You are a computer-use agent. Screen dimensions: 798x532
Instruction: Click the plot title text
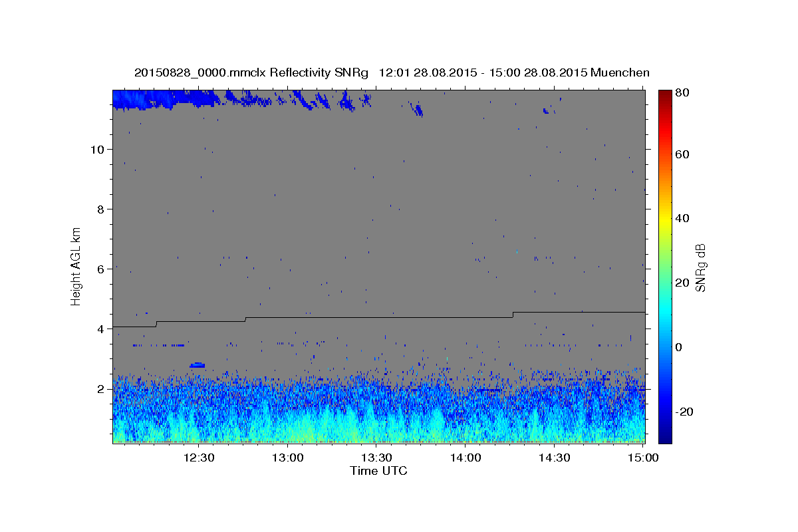click(x=392, y=72)
